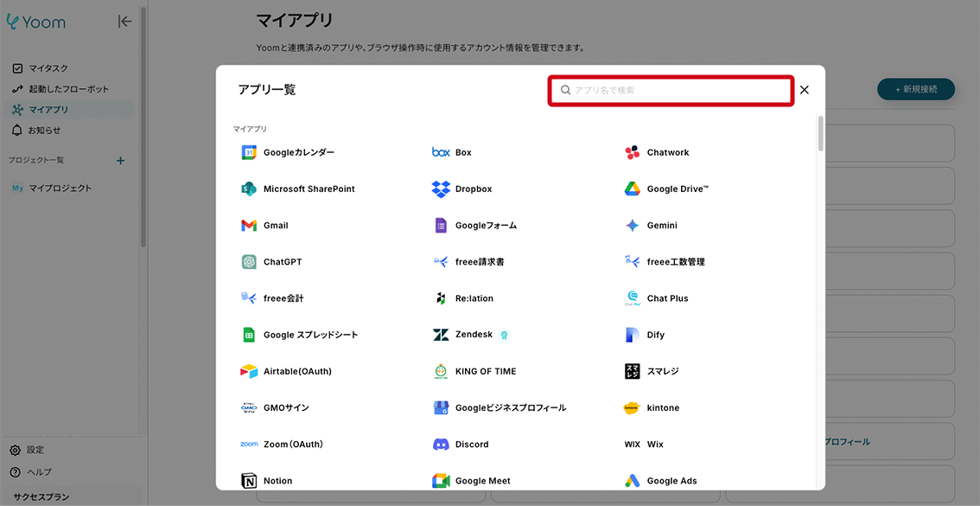Viewport: 980px width, 506px height.
Task: Select the Discord icon
Action: pyautogui.click(x=441, y=444)
